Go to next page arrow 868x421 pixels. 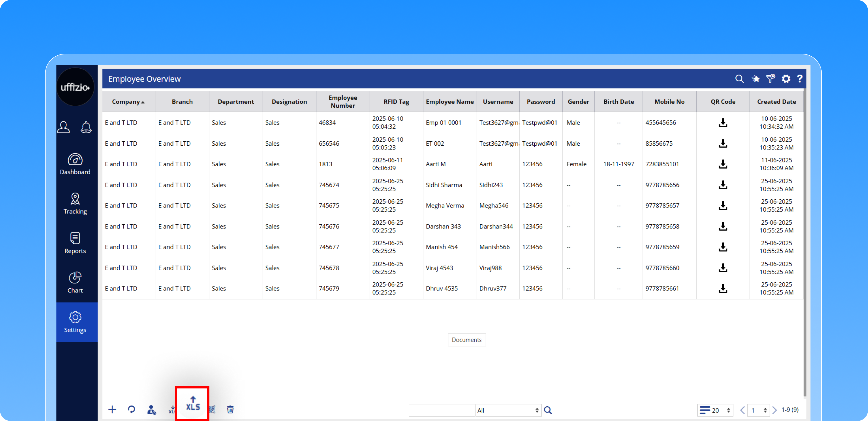[x=775, y=410]
